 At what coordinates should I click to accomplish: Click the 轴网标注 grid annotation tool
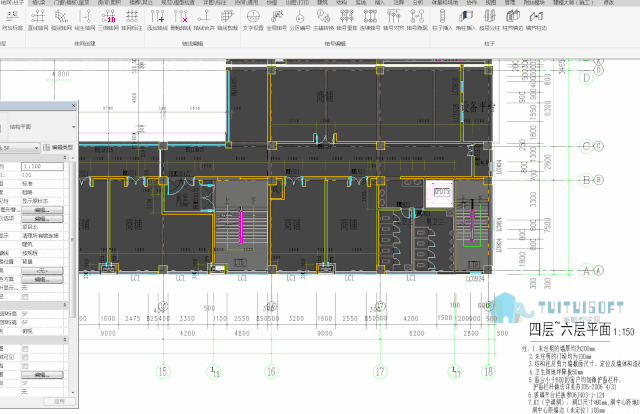132,20
